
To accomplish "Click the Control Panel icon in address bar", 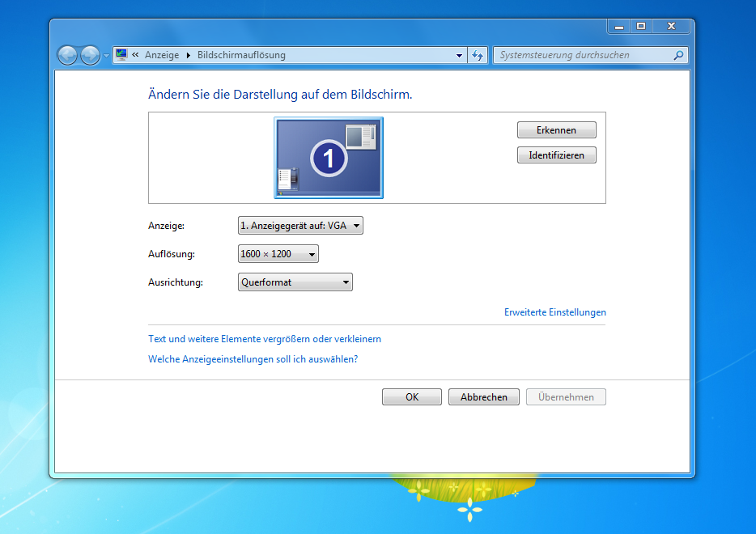I will tap(121, 54).
